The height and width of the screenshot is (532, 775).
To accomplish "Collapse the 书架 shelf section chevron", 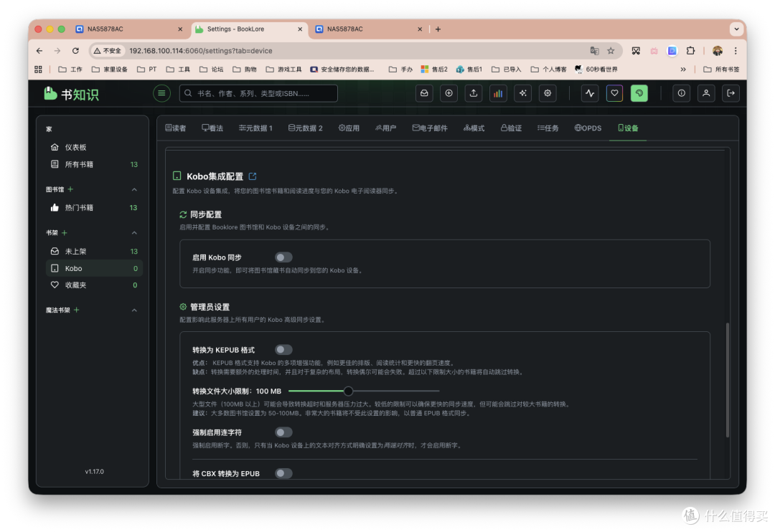I will [x=134, y=232].
